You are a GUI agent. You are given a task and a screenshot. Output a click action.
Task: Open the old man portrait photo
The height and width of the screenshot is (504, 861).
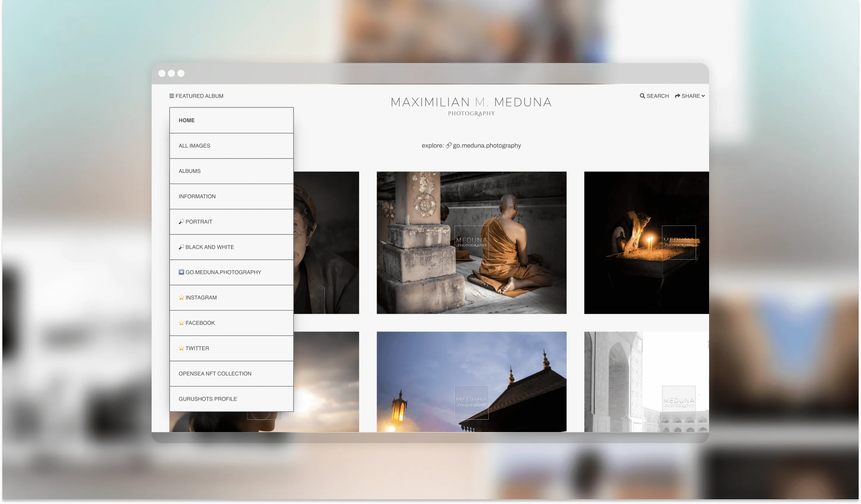326,242
